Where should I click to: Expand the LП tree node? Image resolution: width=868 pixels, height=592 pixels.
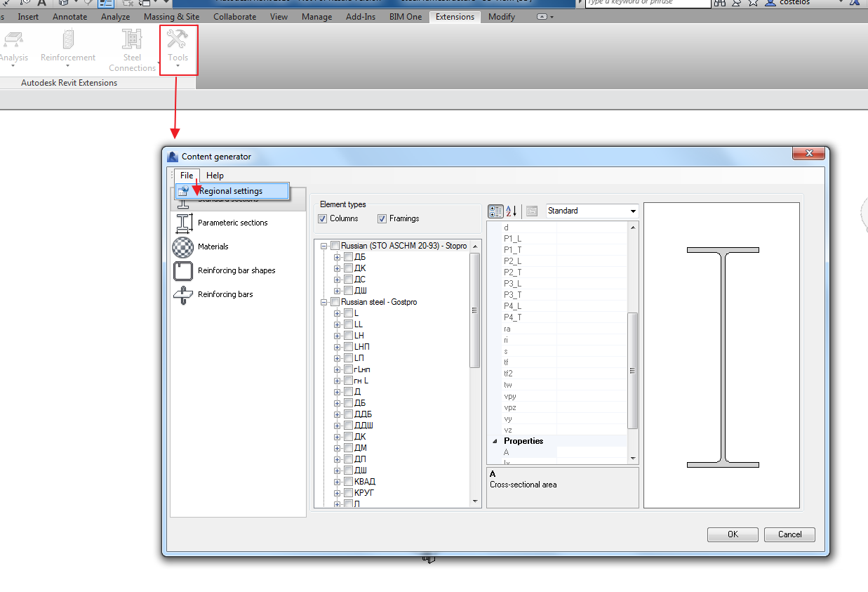coord(337,358)
